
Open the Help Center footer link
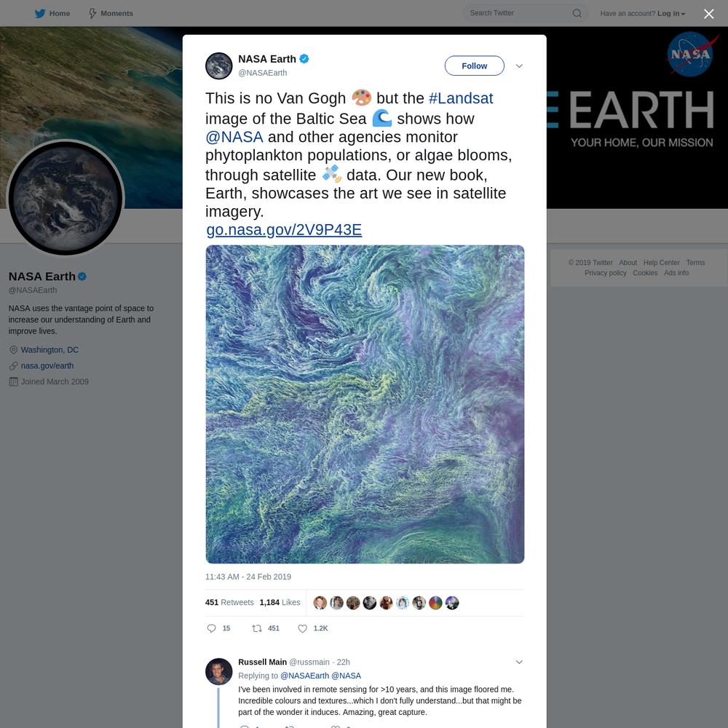[661, 263]
